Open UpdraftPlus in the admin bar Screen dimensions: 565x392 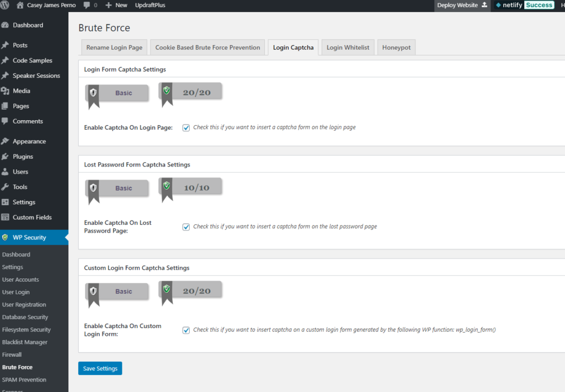(150, 5)
